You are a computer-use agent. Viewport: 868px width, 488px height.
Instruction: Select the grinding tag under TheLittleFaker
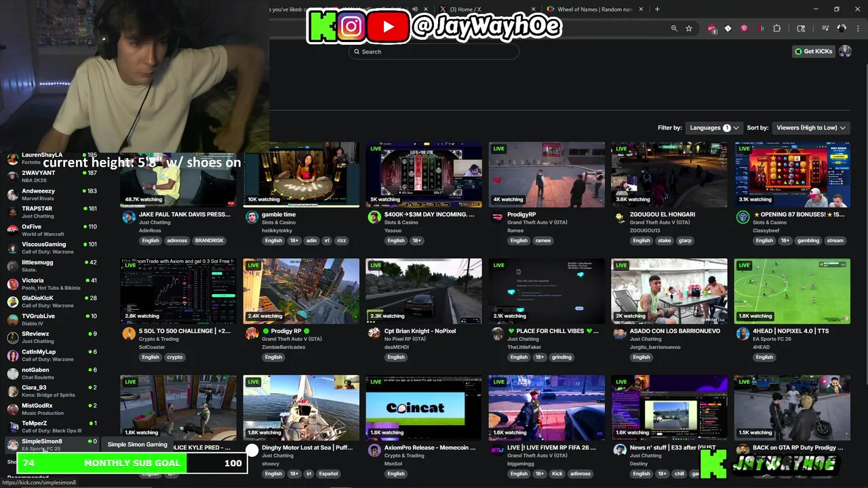[561, 357]
